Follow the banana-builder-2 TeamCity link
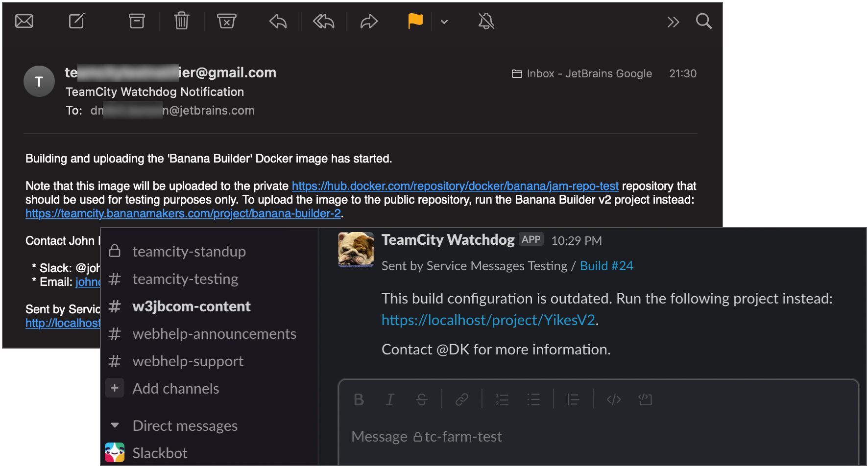This screenshot has width=868, height=468. 183,213
